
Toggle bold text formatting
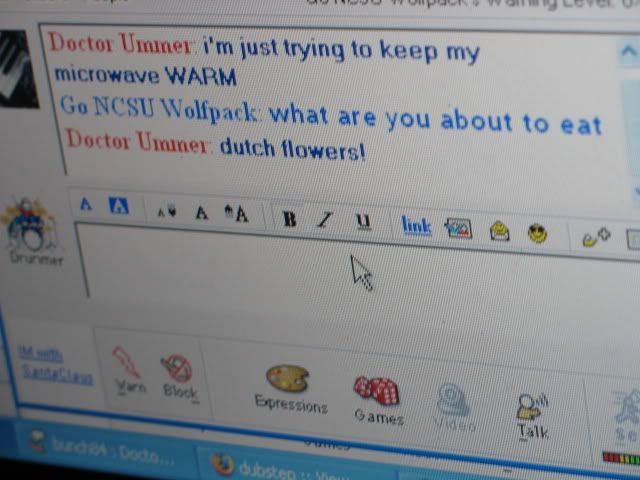[290, 218]
